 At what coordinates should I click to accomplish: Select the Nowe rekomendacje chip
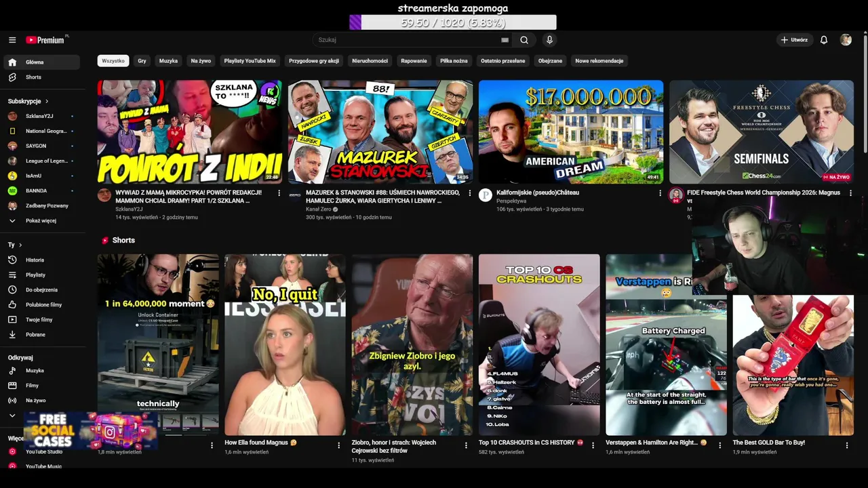point(599,61)
